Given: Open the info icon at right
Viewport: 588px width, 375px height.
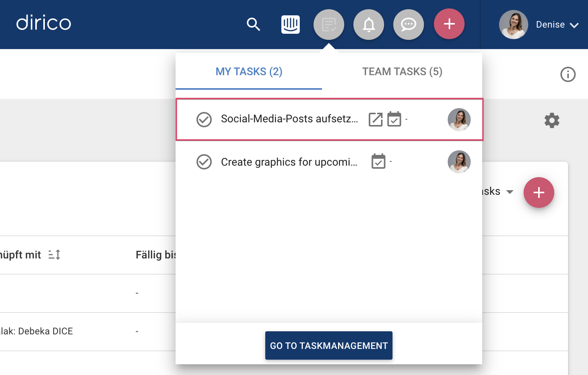Looking at the screenshot, I should point(568,74).
